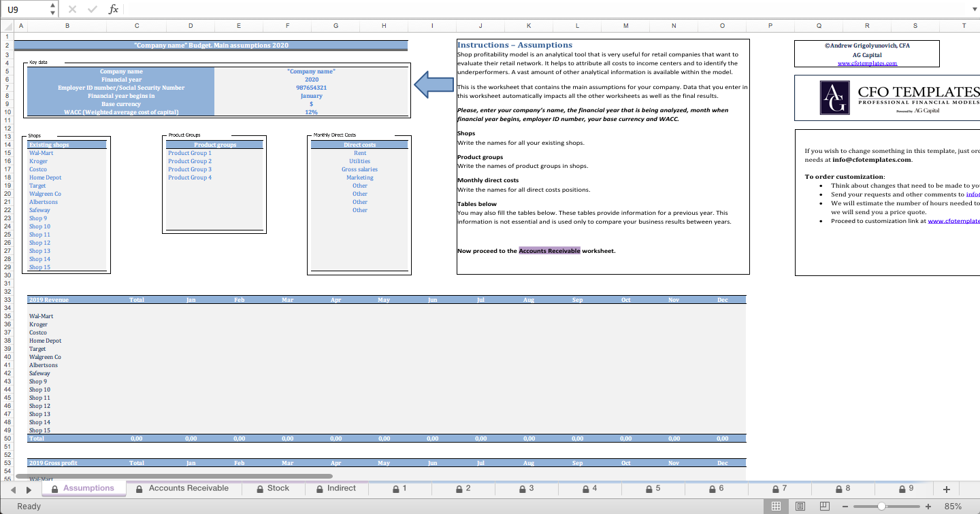The width and height of the screenshot is (980, 514).
Task: Click the 85% zoom level
Action: [x=953, y=507]
